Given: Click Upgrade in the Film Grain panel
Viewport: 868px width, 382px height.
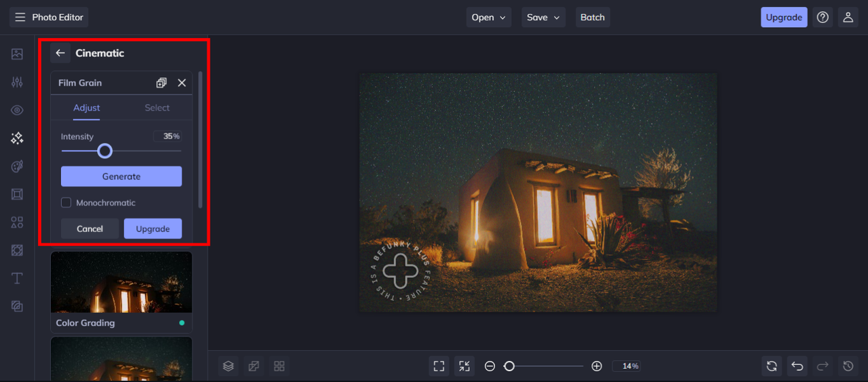Looking at the screenshot, I should 153,229.
